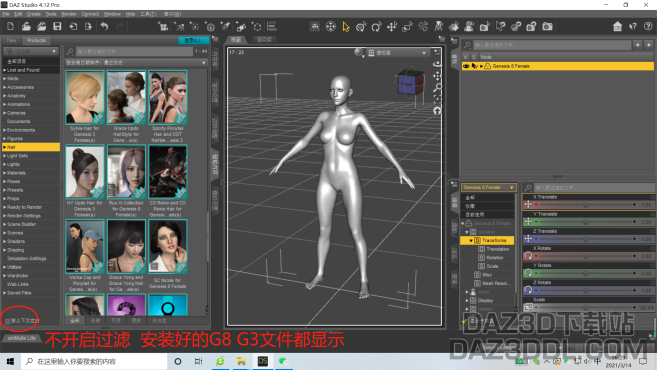657x370 pixels.
Task: Select the Universal manipulator tool
Action: point(361,27)
